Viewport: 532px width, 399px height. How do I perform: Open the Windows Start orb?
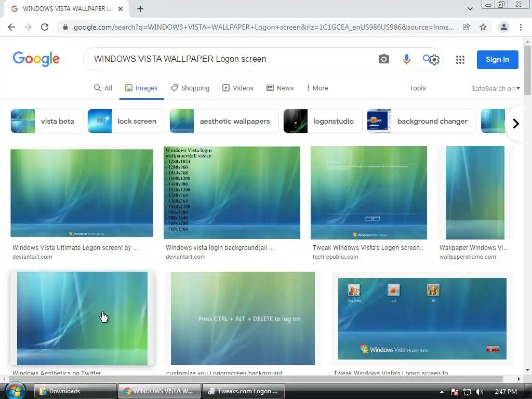coord(15,391)
